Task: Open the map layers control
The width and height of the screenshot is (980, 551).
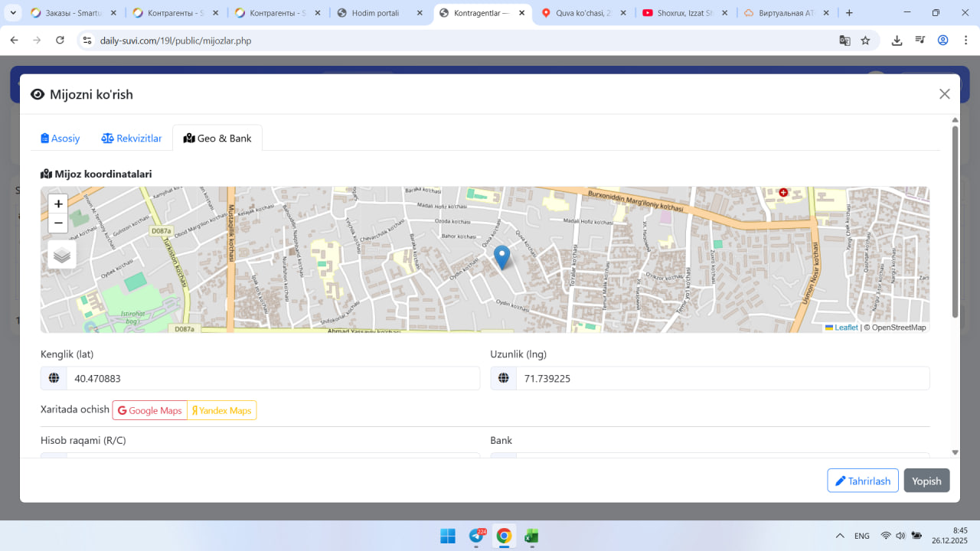Action: pos(62,255)
